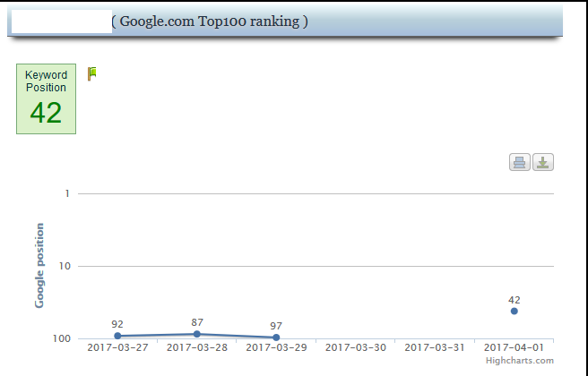Click the 2017-03-31 axis label
This screenshot has width=588, height=376.
(435, 347)
